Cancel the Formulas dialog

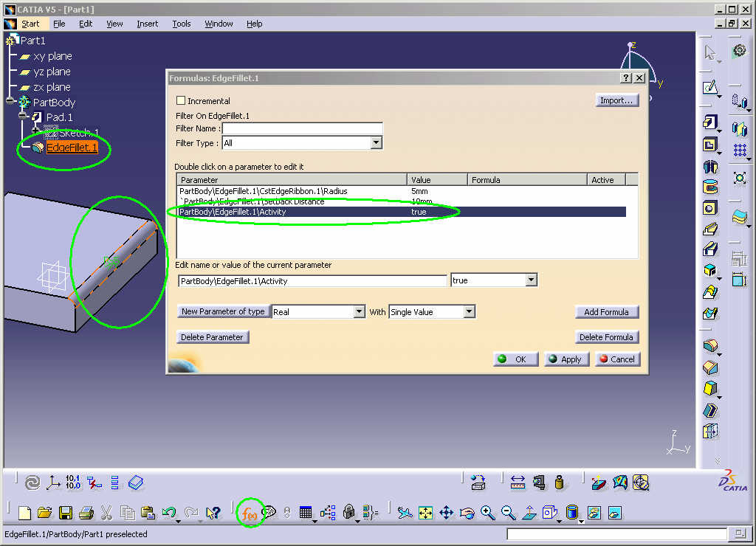pos(617,359)
